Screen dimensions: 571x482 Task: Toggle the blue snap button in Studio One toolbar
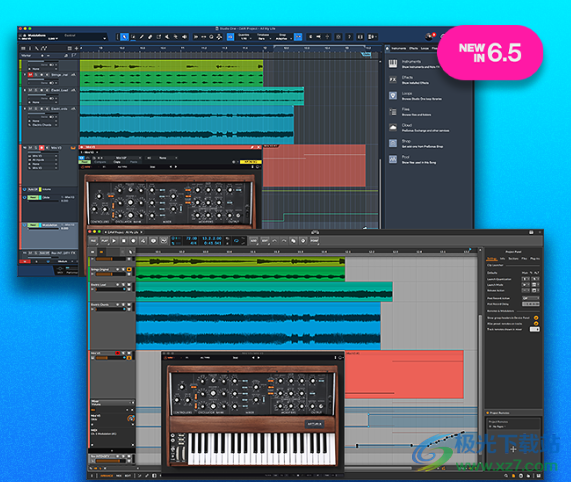(298, 37)
